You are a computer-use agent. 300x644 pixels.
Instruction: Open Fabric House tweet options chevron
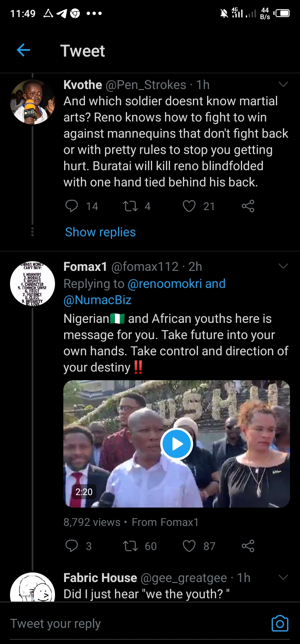(283, 577)
